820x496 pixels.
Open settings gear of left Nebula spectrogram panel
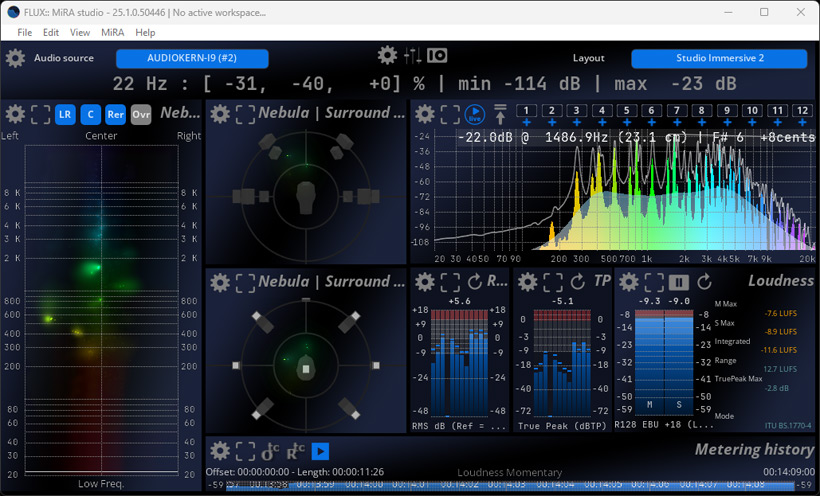click(x=15, y=114)
